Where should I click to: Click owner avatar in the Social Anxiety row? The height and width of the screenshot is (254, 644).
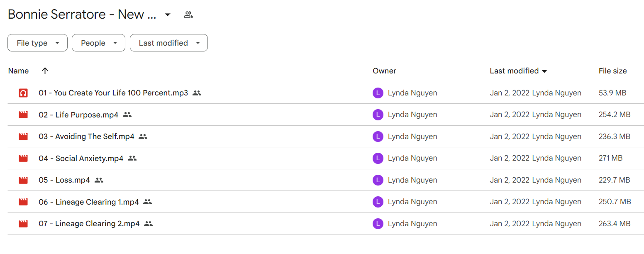[x=378, y=158]
